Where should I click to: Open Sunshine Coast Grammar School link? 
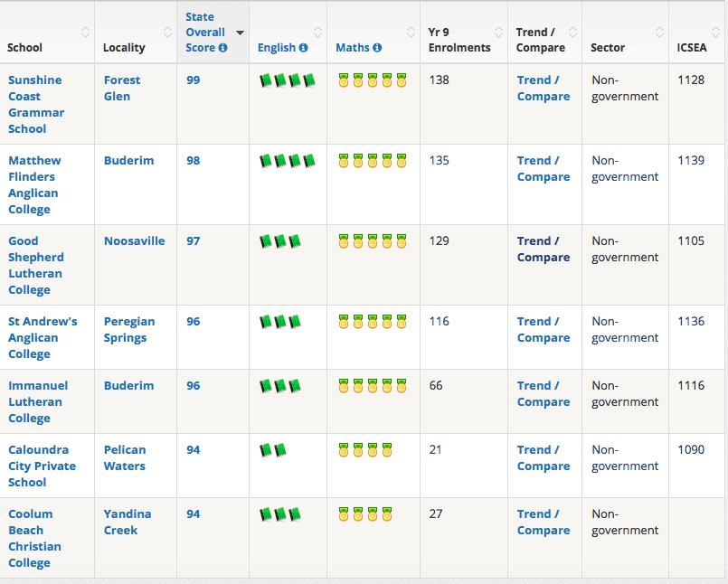click(35, 104)
